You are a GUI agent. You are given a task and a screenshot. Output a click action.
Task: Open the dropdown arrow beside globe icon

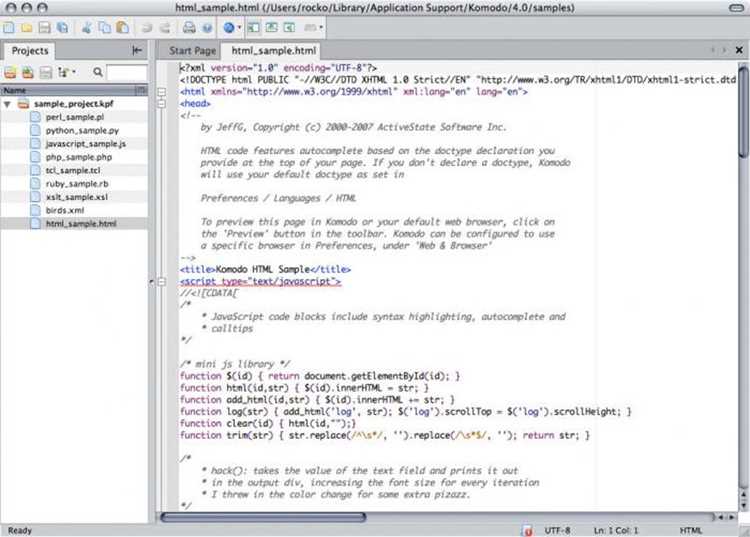click(x=239, y=28)
